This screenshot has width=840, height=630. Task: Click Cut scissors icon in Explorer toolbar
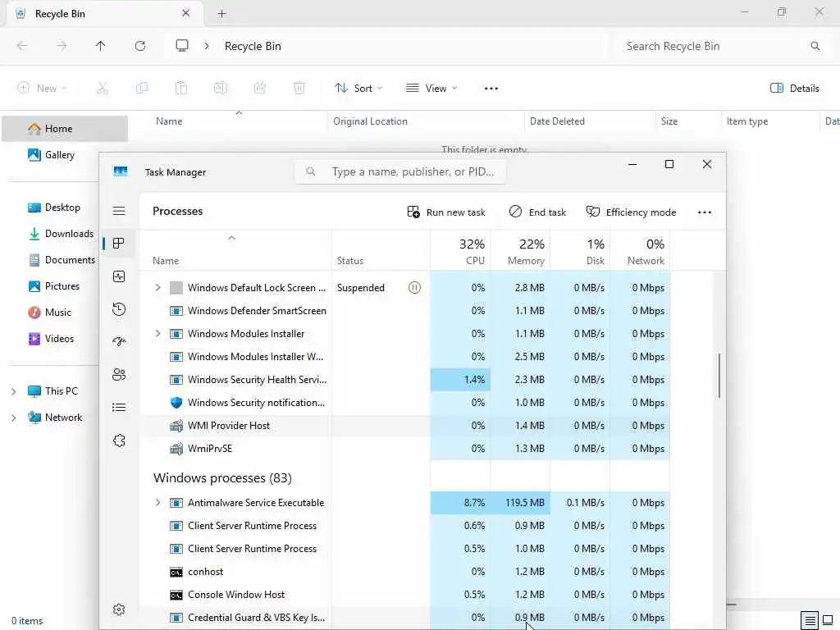103,89
